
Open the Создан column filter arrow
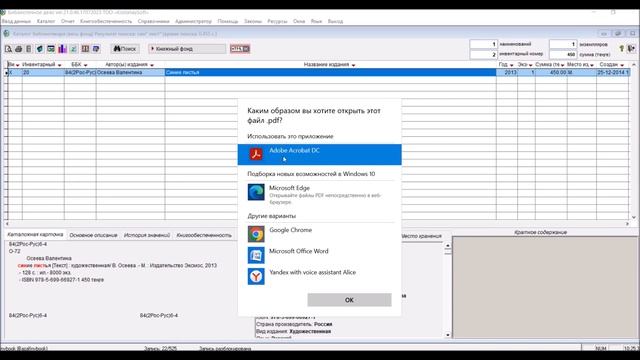tap(622, 65)
